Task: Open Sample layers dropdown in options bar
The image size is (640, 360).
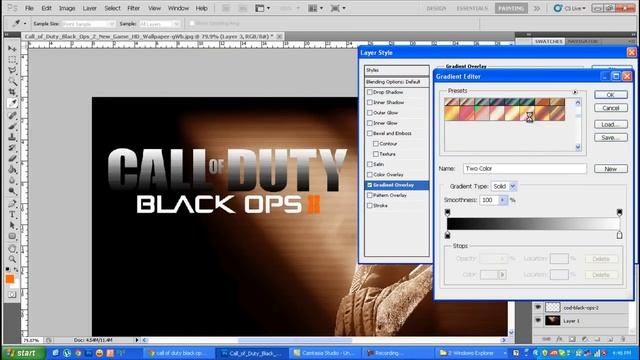Action: click(159, 24)
